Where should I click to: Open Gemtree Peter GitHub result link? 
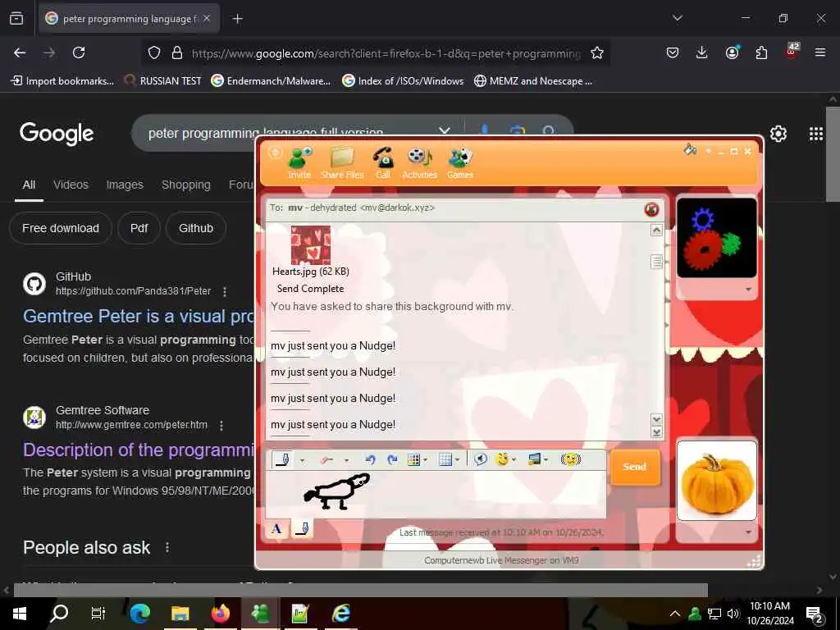[138, 316]
